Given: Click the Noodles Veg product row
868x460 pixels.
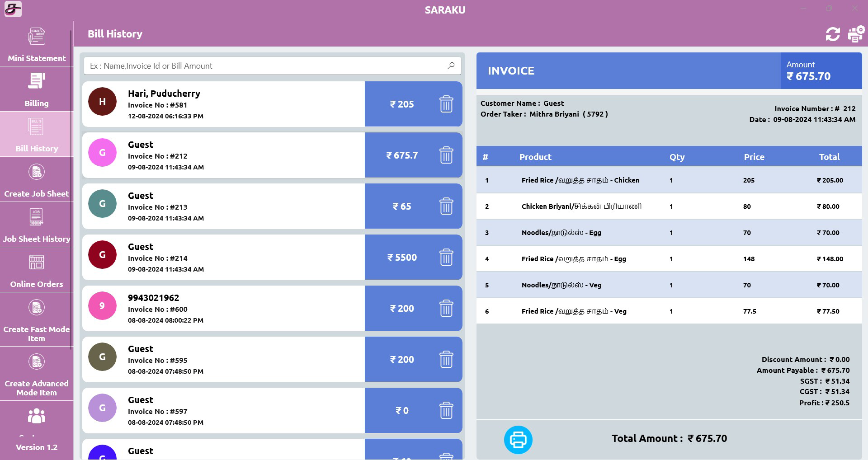Looking at the screenshot, I should [669, 285].
